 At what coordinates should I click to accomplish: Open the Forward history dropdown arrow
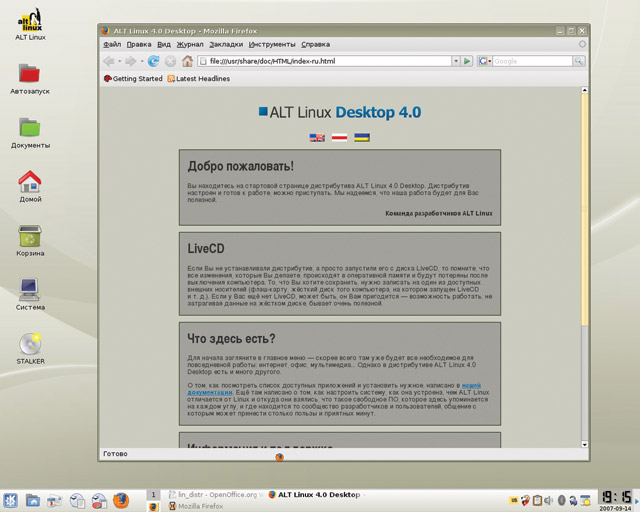pyautogui.click(x=141, y=61)
